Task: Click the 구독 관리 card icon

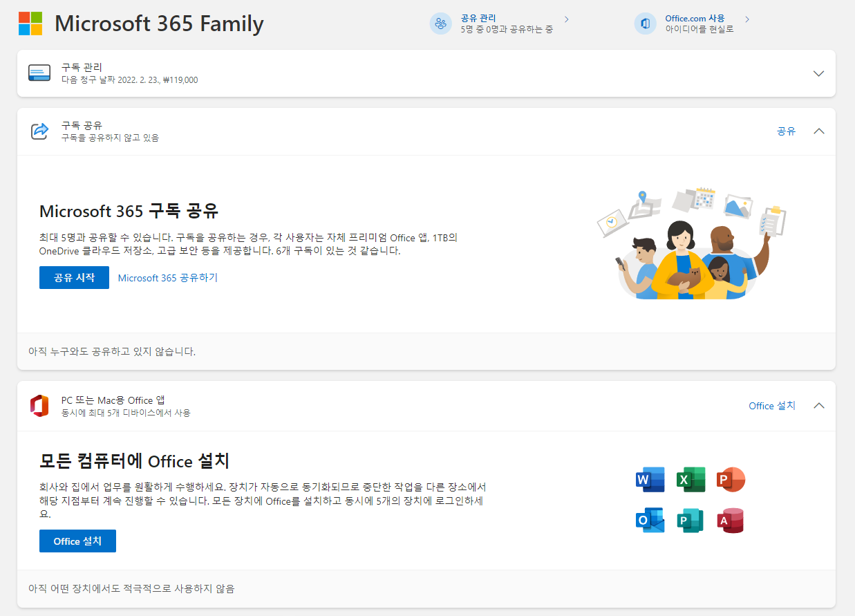Action: 39,73
